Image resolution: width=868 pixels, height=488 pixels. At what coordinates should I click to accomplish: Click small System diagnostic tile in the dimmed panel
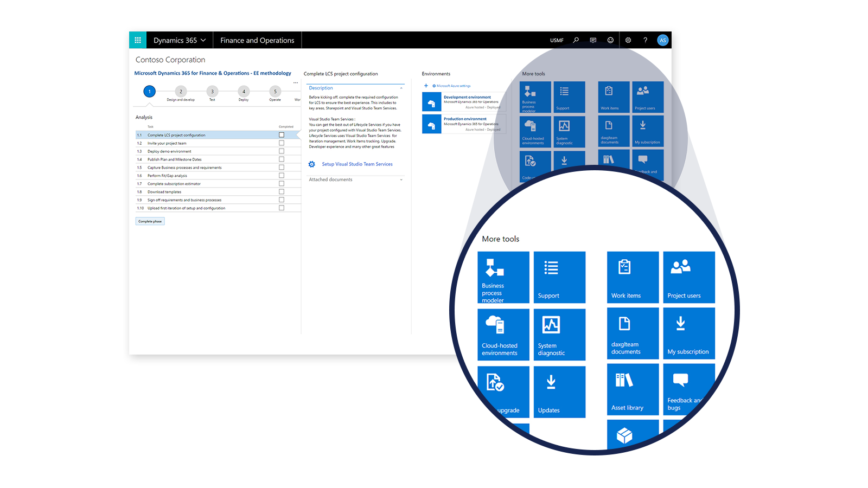coord(569,132)
